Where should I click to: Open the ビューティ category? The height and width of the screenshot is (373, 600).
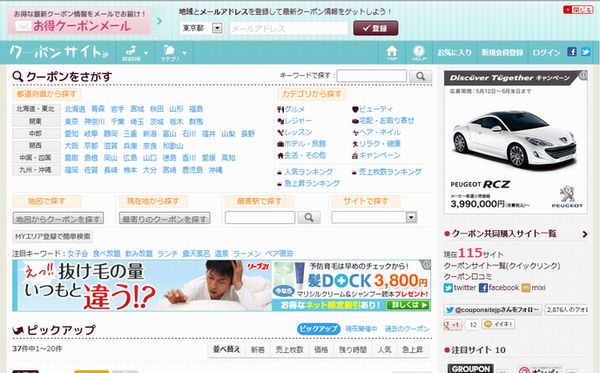coord(372,109)
